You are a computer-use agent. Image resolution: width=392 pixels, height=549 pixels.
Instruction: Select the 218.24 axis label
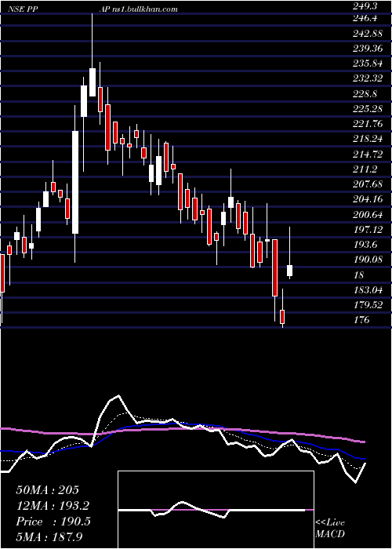click(x=368, y=139)
